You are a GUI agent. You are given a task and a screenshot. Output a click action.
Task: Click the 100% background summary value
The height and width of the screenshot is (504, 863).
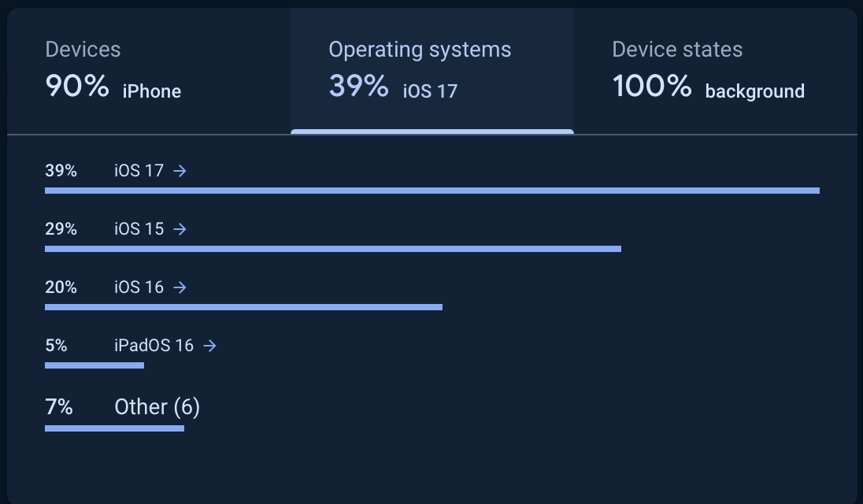[709, 87]
